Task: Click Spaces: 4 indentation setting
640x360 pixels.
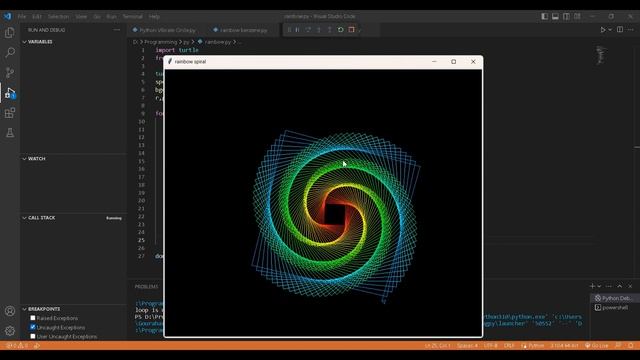Action: 467,345
